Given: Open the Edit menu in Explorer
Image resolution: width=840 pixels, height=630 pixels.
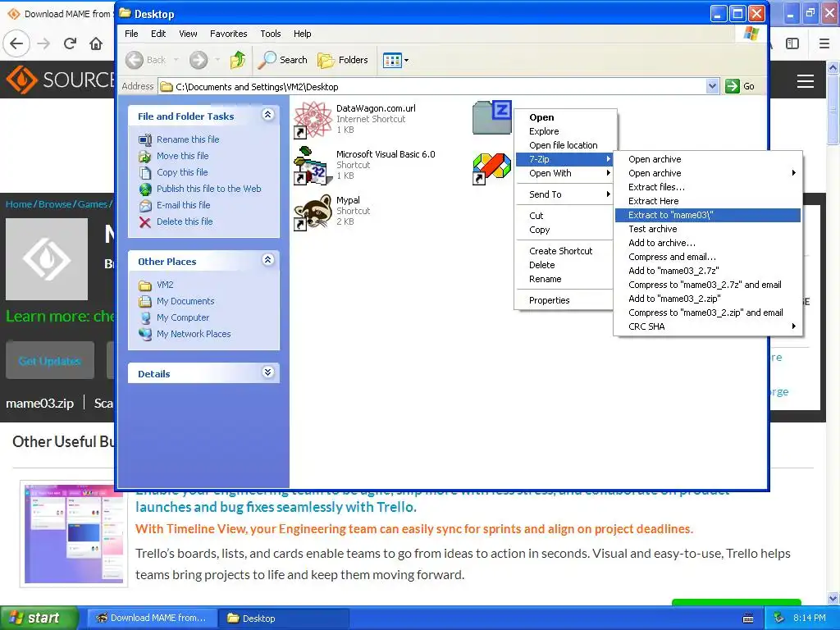Looking at the screenshot, I should coord(158,34).
